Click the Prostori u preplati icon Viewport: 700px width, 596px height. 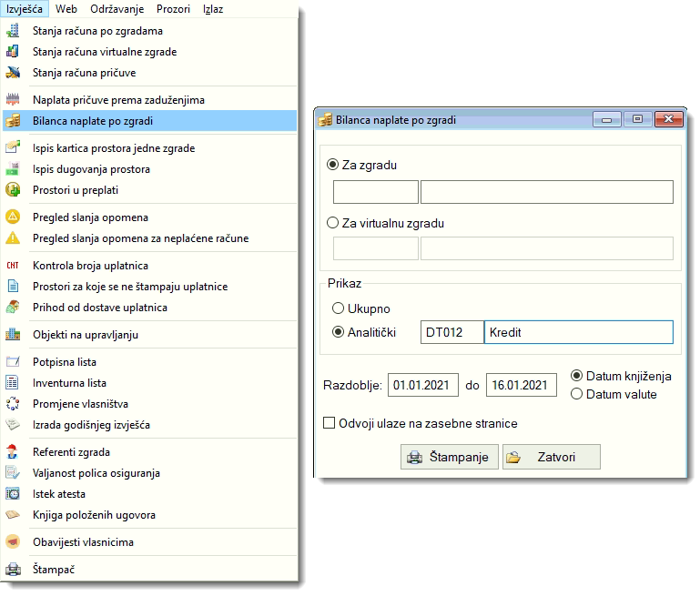click(x=13, y=190)
